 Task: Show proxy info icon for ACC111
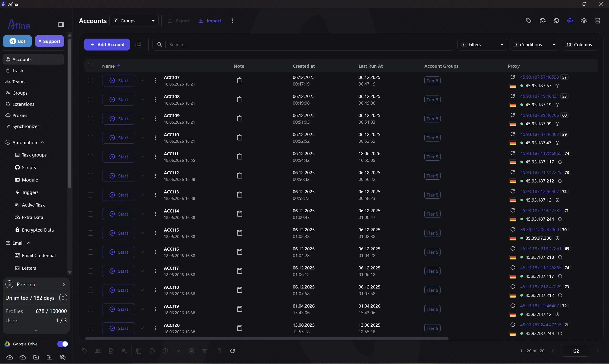(x=560, y=162)
